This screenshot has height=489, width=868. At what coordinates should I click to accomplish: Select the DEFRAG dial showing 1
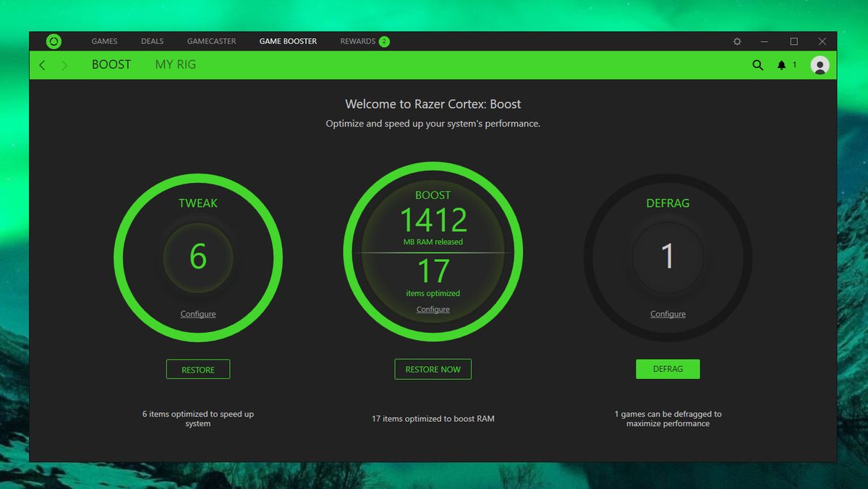pyautogui.click(x=668, y=257)
